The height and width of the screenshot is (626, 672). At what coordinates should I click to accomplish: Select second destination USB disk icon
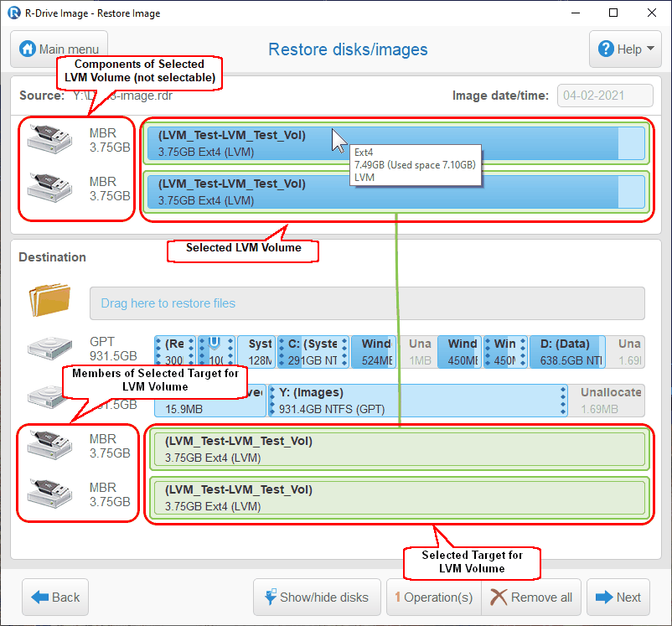pos(49,493)
